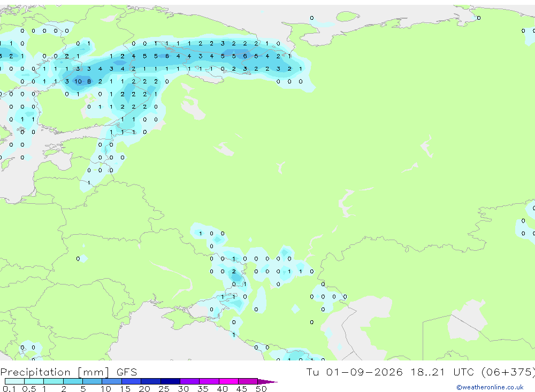Viewport: 535px width, 392px height.
Task: Pick the 0.5–1 mm light cyan legend swatch
Action: pos(34,381)
